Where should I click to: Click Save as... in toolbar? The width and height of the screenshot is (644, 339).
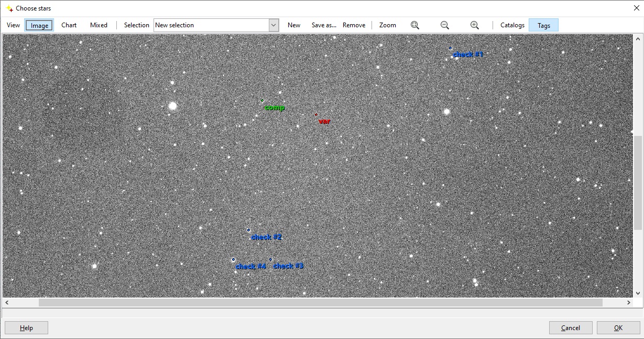[324, 25]
